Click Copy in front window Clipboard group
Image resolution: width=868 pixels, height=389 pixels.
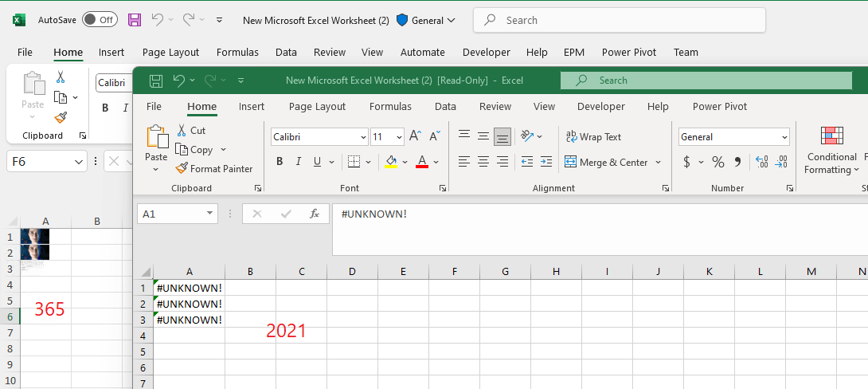(x=194, y=150)
